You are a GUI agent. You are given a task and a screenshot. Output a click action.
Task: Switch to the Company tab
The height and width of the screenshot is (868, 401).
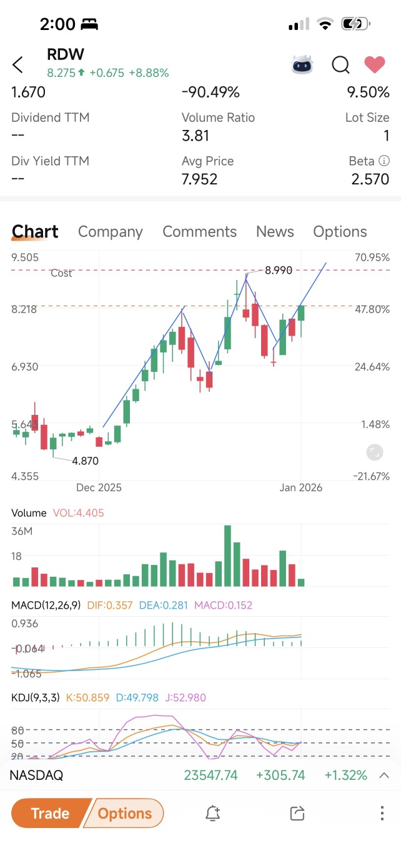111,232
